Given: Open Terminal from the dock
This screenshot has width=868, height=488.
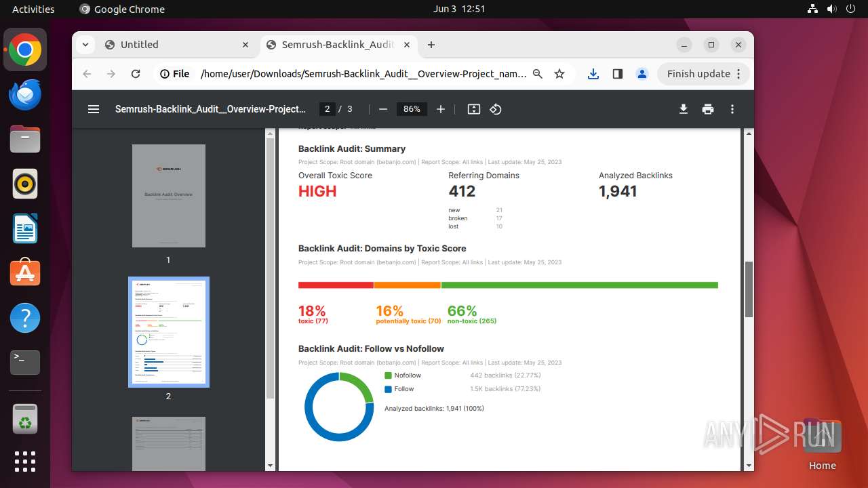Looking at the screenshot, I should pyautogui.click(x=25, y=363).
